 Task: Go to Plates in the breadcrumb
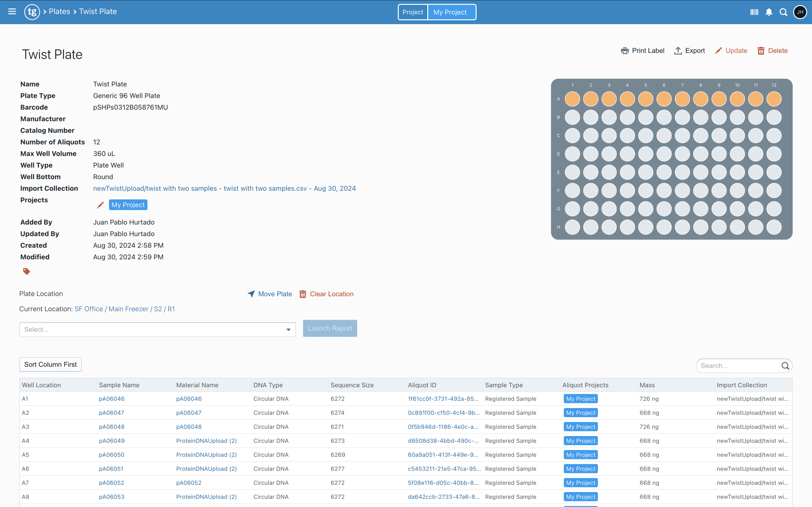[59, 11]
